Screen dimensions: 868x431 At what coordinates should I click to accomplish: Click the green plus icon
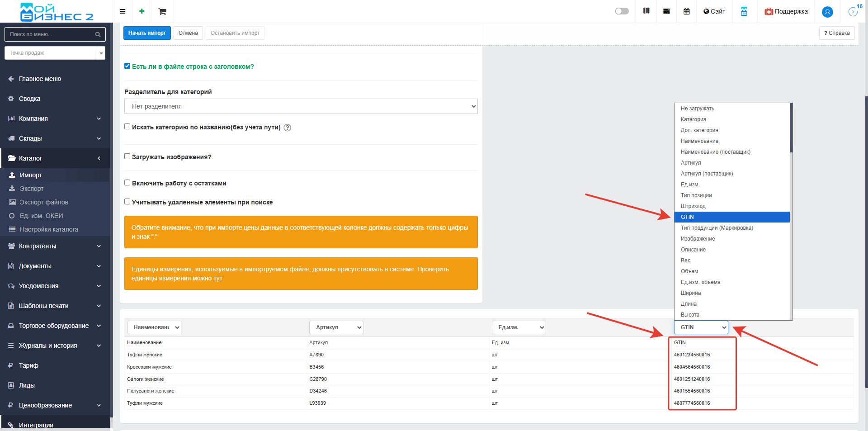142,11
